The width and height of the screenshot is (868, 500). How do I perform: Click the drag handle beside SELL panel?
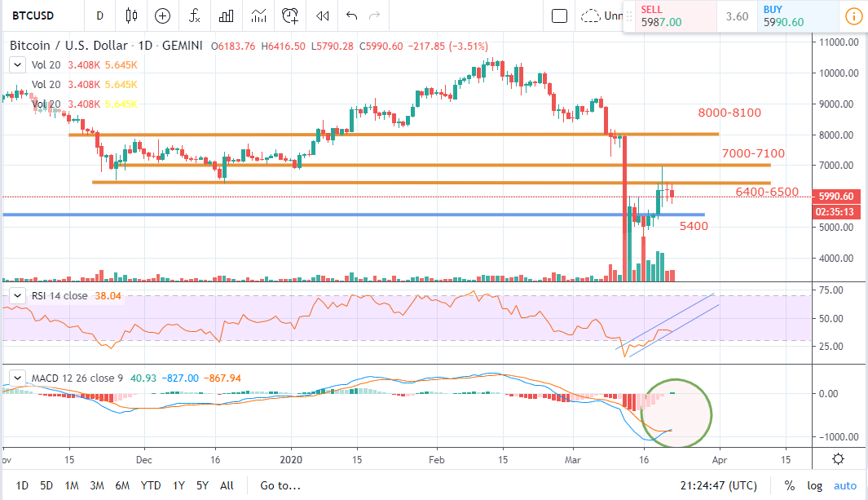(629, 16)
